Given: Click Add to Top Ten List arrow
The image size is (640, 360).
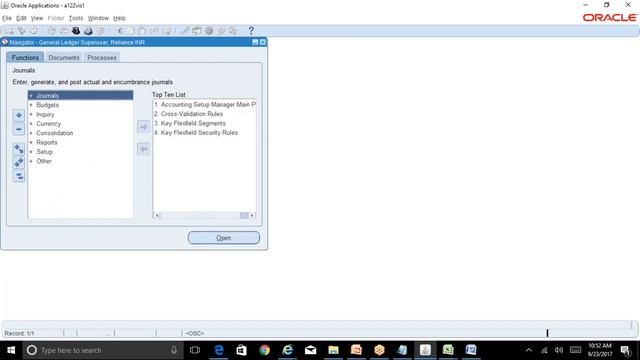Looking at the screenshot, I should 143,127.
